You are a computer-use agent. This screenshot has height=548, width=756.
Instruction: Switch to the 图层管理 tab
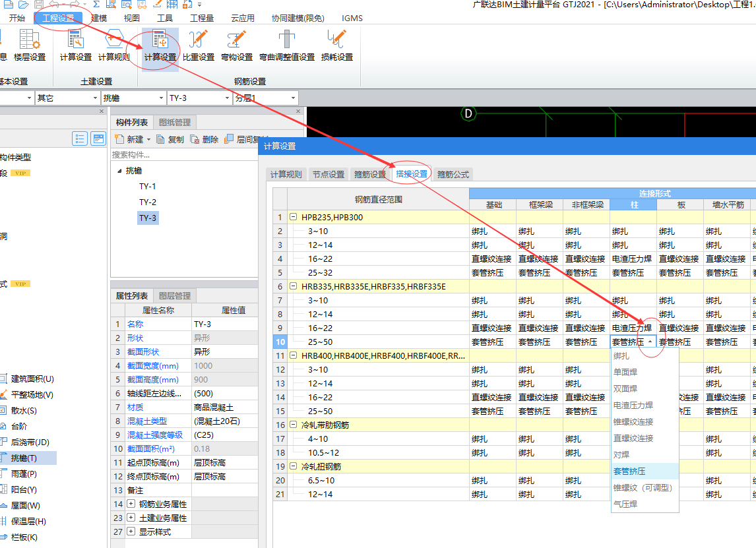[175, 295]
